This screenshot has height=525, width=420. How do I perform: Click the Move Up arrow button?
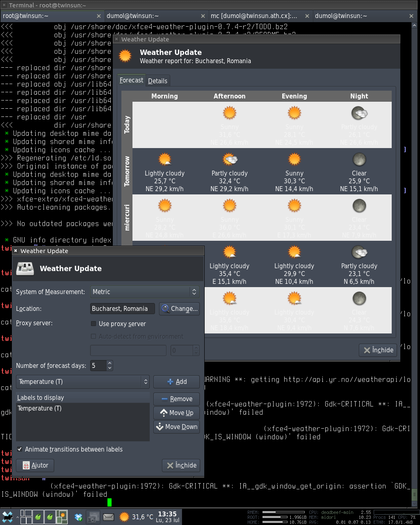pyautogui.click(x=176, y=413)
